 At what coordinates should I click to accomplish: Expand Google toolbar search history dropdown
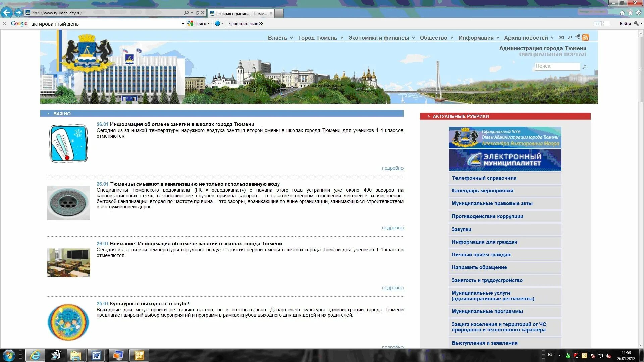click(x=183, y=24)
